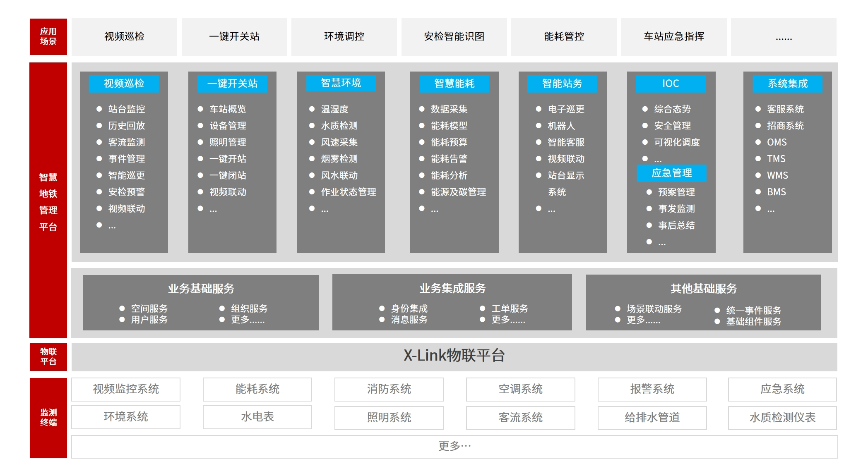Click the 照明管理 list item
The width and height of the screenshot is (868, 471).
[228, 142]
